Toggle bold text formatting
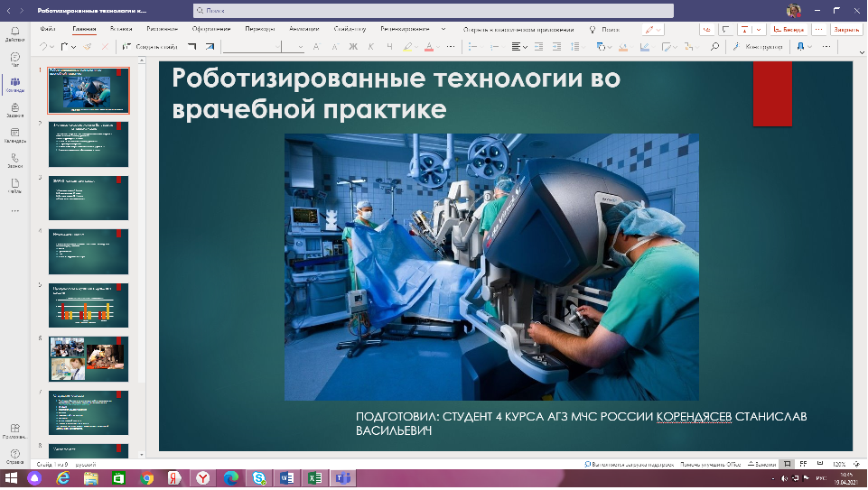Image resolution: width=868 pixels, height=490 pixels. coord(353,47)
